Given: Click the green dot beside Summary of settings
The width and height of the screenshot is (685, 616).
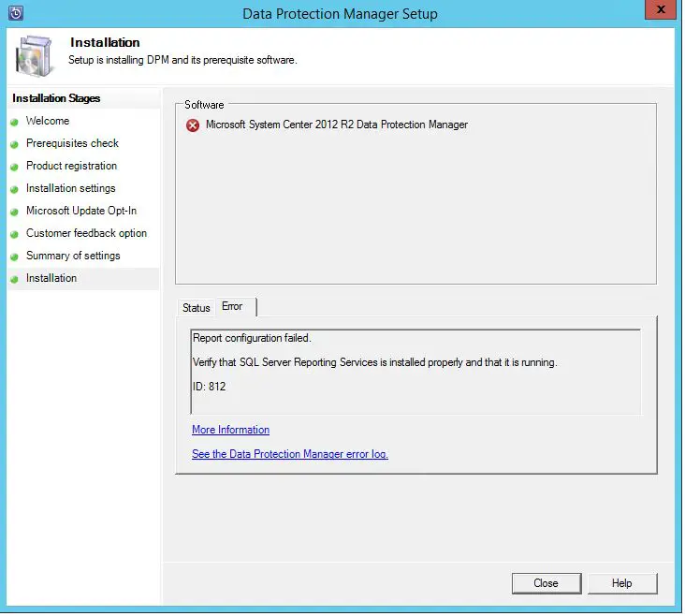Looking at the screenshot, I should point(14,257).
